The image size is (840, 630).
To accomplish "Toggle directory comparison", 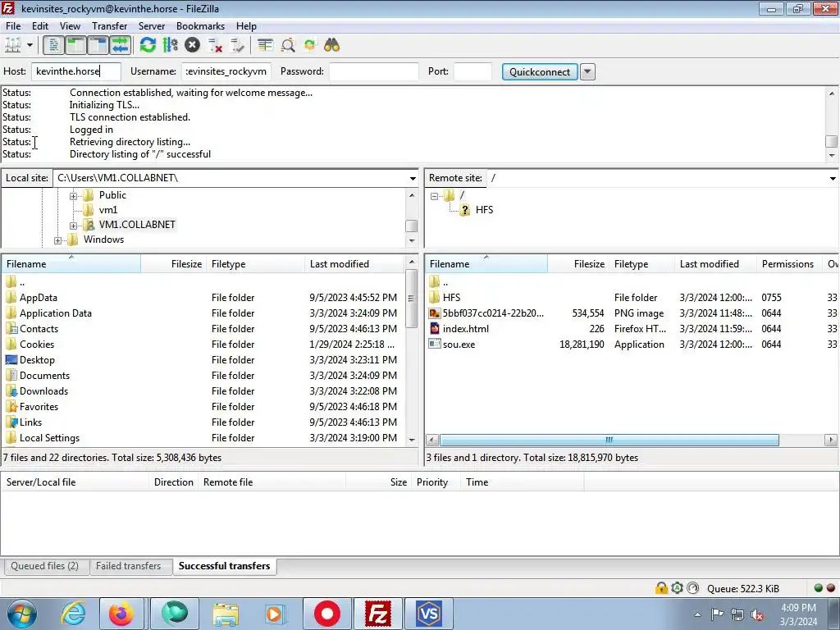I will [x=288, y=46].
